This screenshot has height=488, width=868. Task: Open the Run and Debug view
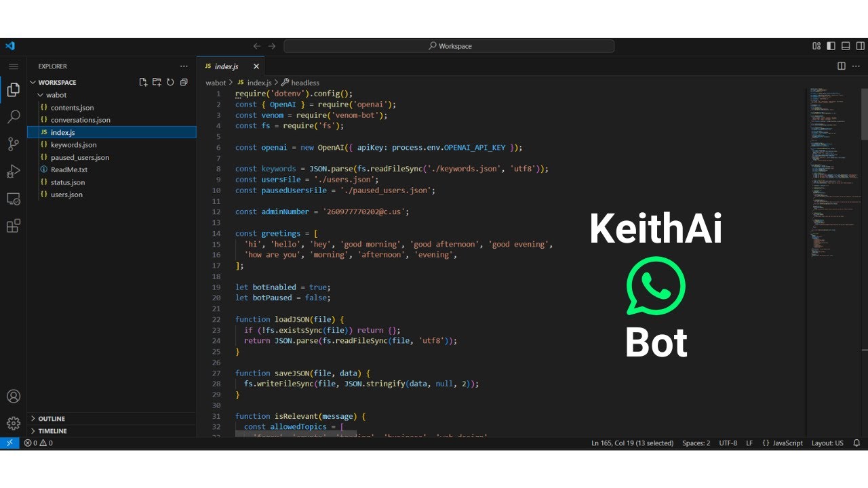[x=13, y=171]
